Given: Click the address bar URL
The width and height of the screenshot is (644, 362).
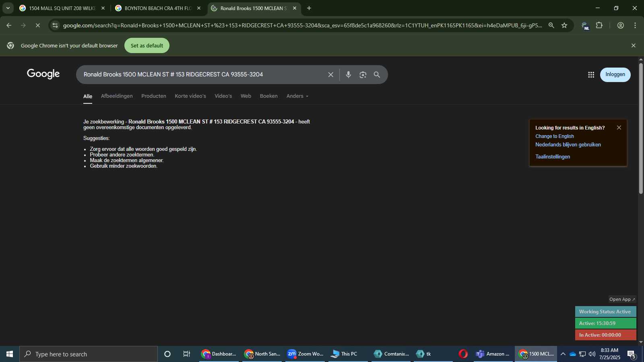Looking at the screenshot, I should coord(302,25).
